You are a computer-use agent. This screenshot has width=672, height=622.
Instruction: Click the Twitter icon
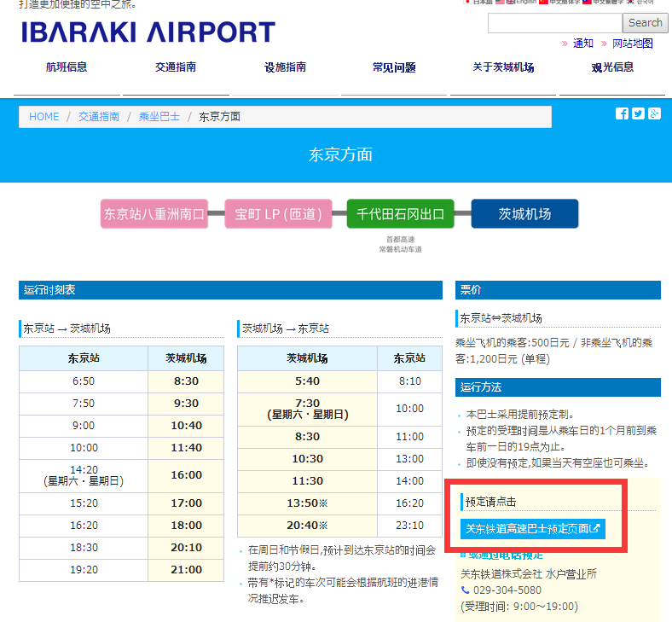point(638,113)
